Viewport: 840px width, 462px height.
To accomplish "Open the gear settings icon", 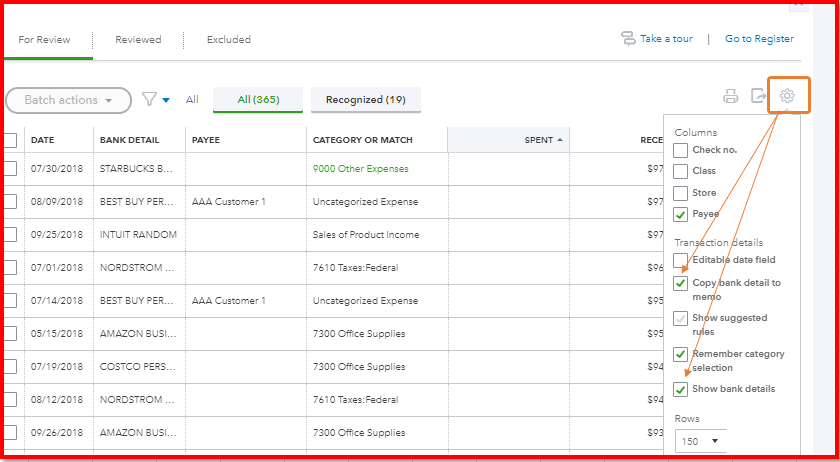I will click(x=787, y=96).
